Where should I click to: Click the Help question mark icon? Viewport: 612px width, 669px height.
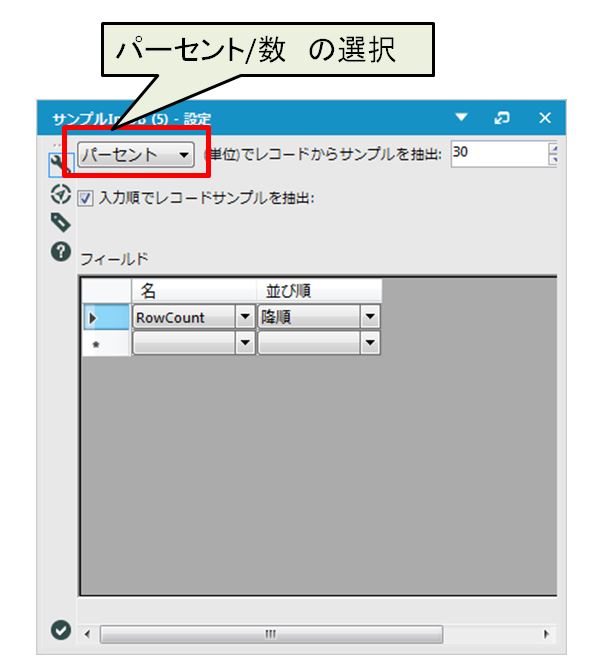[59, 252]
